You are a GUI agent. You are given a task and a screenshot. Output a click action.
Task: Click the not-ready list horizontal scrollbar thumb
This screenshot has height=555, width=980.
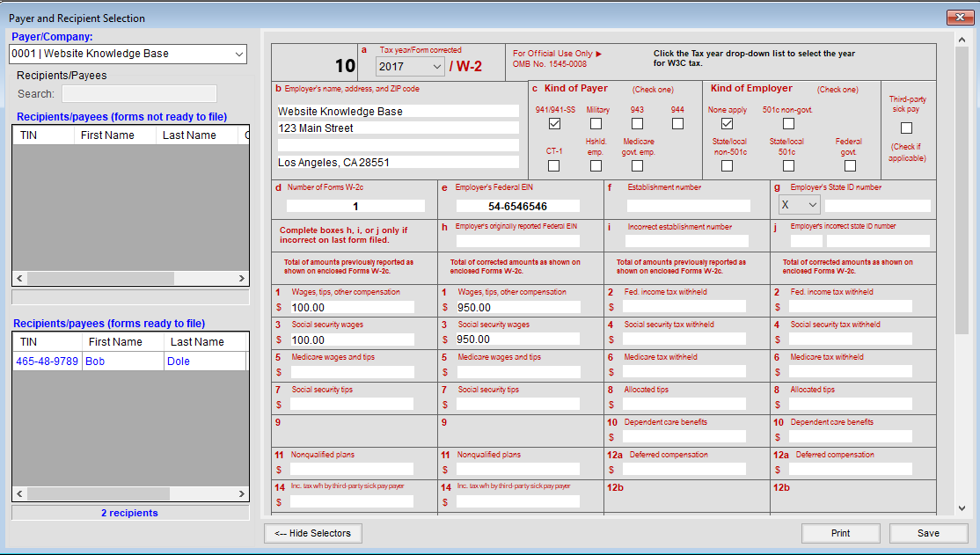click(100, 278)
